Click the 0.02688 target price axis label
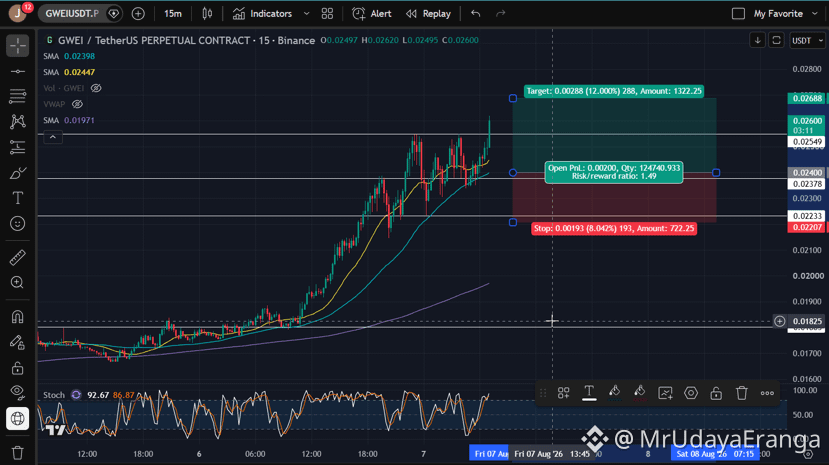The image size is (829, 465). tap(807, 98)
